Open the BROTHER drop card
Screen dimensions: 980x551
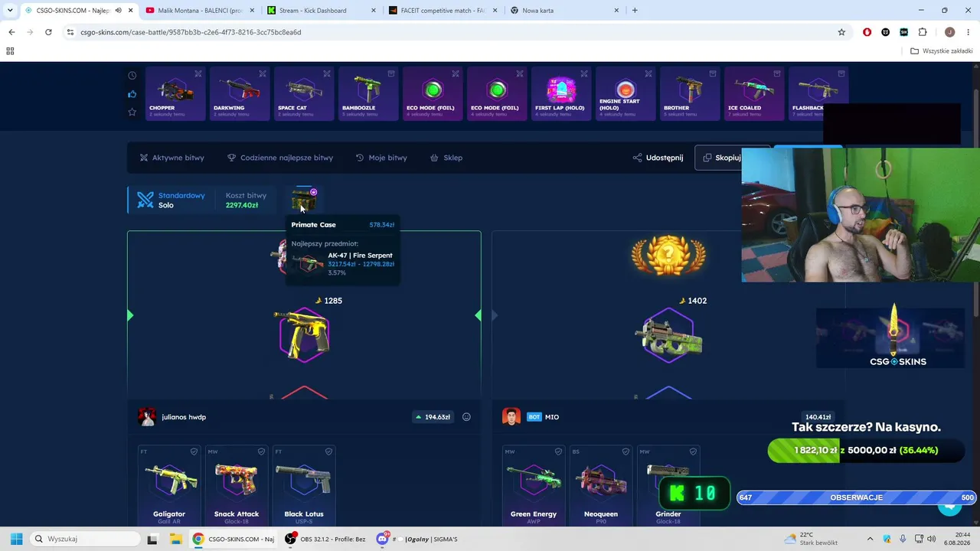(x=690, y=93)
